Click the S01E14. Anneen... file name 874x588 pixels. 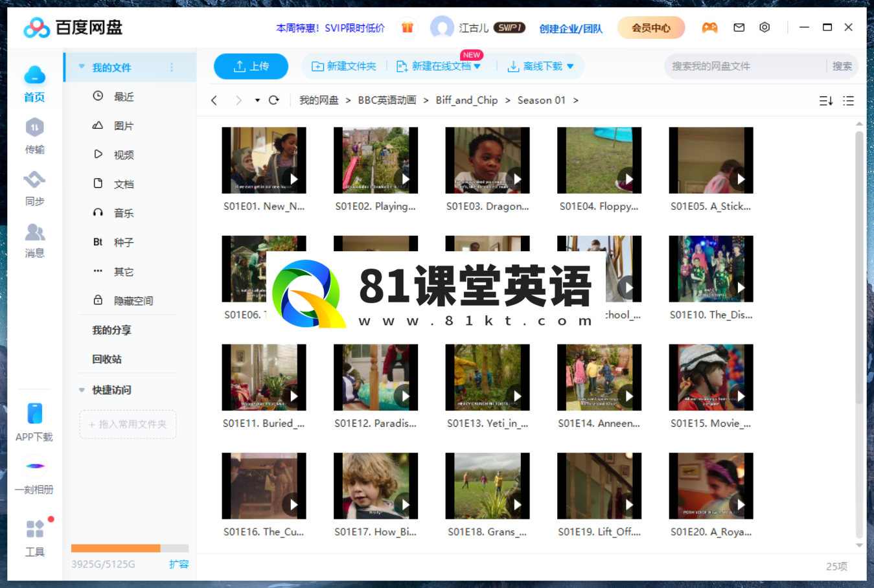[x=599, y=424]
